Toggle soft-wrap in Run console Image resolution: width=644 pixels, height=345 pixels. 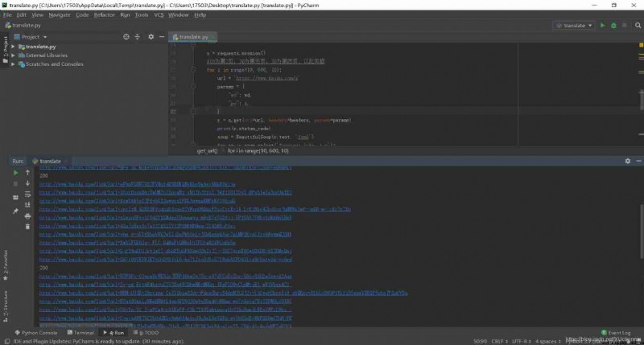27,195
